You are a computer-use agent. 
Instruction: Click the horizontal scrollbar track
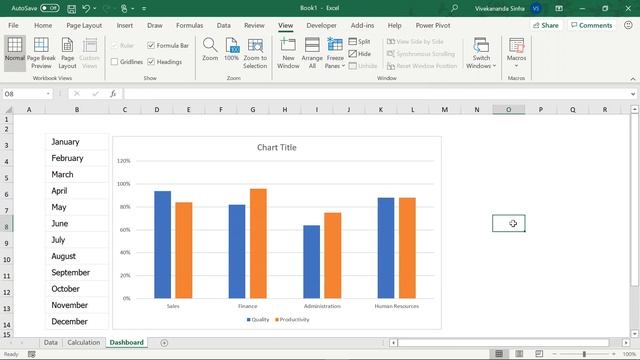pos(504,343)
